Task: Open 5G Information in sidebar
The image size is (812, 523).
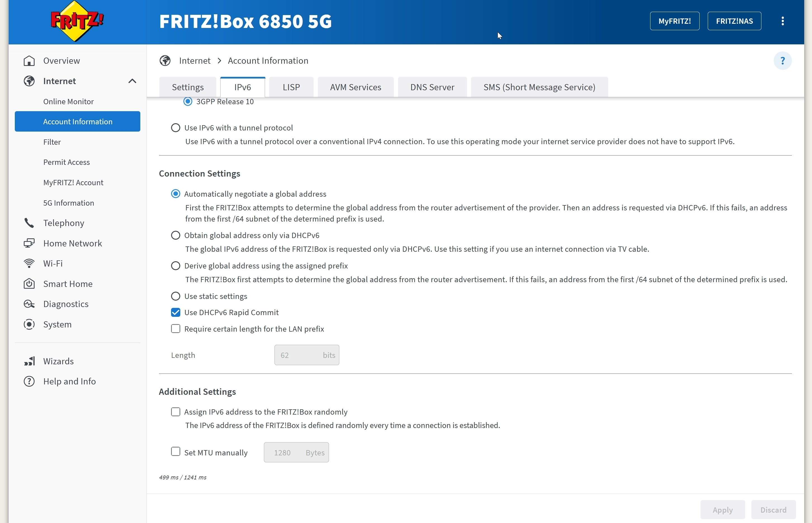Action: [77, 203]
